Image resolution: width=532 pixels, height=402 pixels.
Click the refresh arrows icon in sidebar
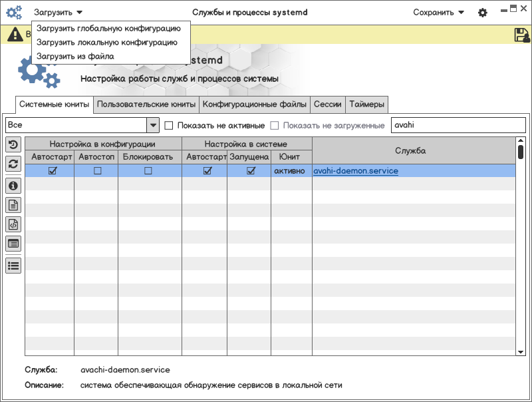(x=13, y=164)
